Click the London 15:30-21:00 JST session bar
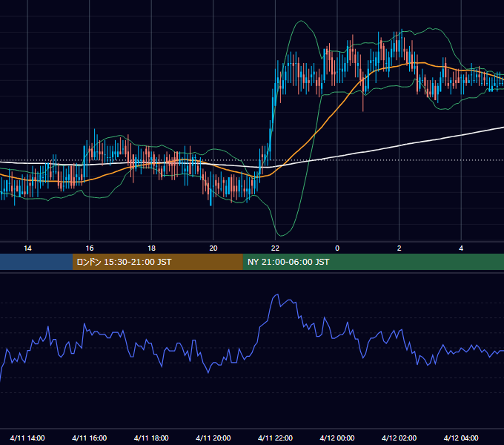 [x=157, y=262]
